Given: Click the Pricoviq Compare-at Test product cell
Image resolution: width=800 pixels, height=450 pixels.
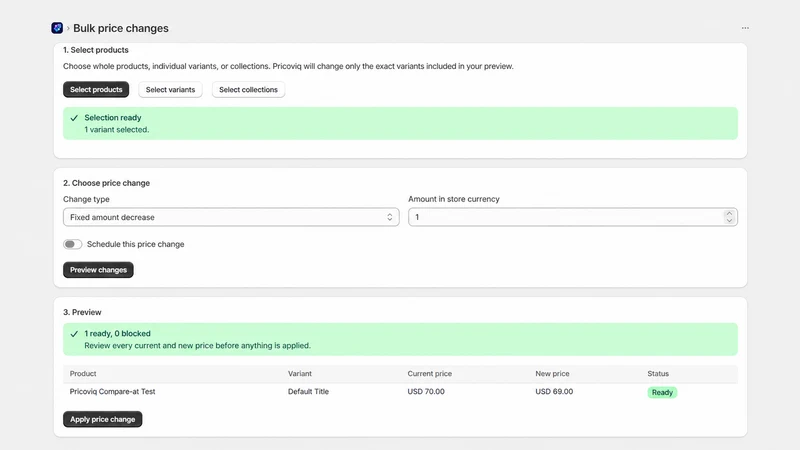Looking at the screenshot, I should pos(112,391).
